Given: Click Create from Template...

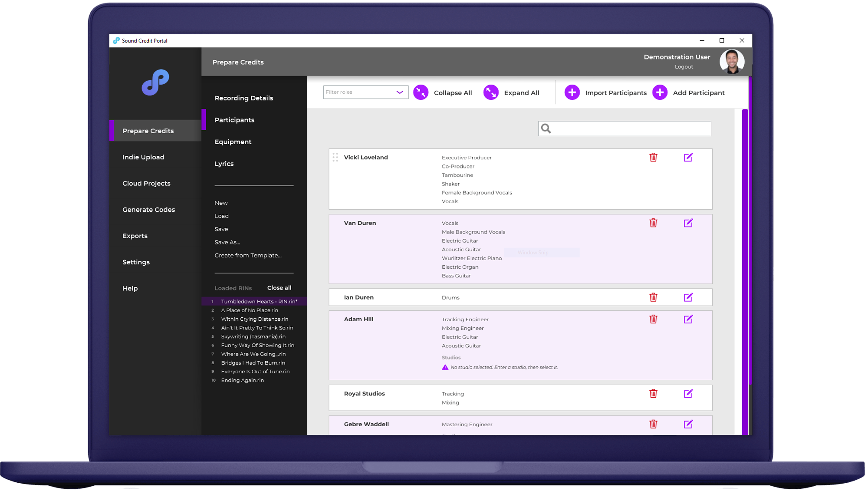Looking at the screenshot, I should (x=249, y=256).
